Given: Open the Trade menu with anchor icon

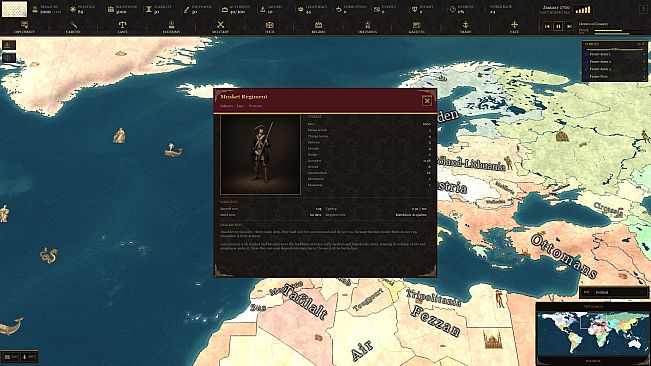Looking at the screenshot, I should coord(465,27).
